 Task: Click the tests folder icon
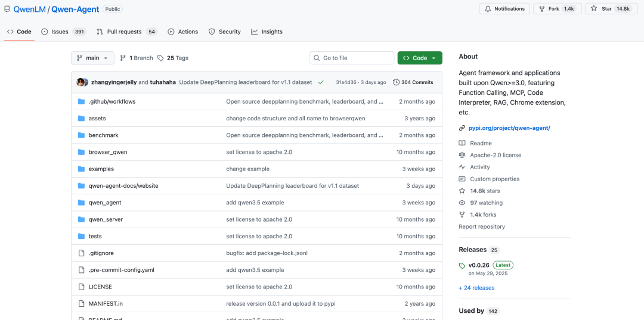pyautogui.click(x=81, y=236)
